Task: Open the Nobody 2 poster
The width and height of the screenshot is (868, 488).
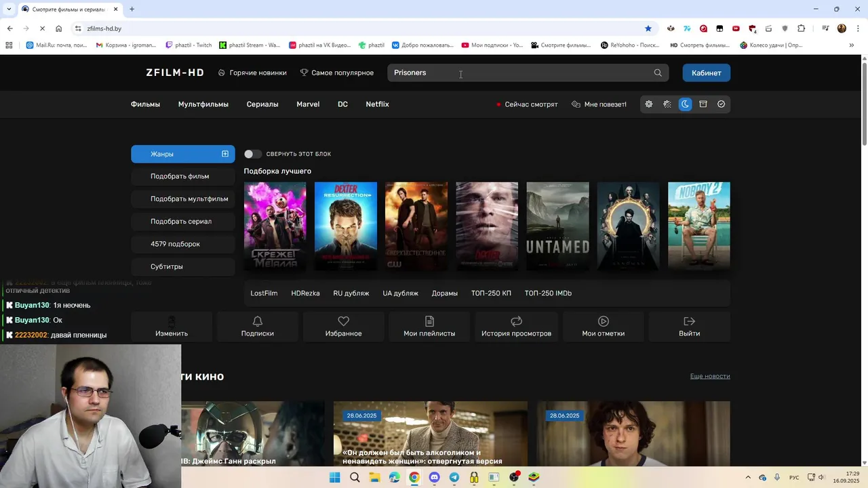Action: pos(699,226)
